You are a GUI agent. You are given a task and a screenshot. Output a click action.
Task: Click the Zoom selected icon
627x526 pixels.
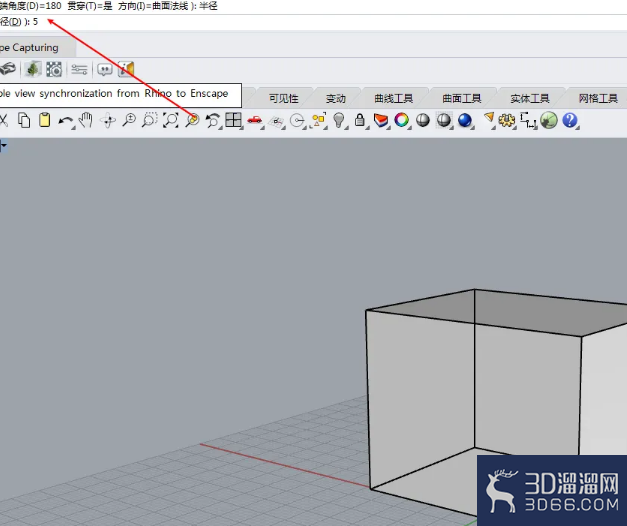pos(192,120)
